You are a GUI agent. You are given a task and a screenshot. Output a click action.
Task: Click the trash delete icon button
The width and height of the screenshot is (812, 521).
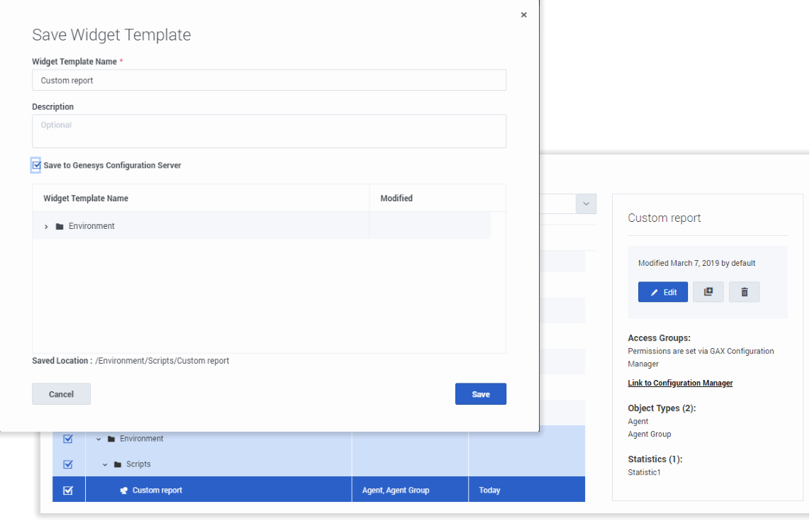coord(744,292)
